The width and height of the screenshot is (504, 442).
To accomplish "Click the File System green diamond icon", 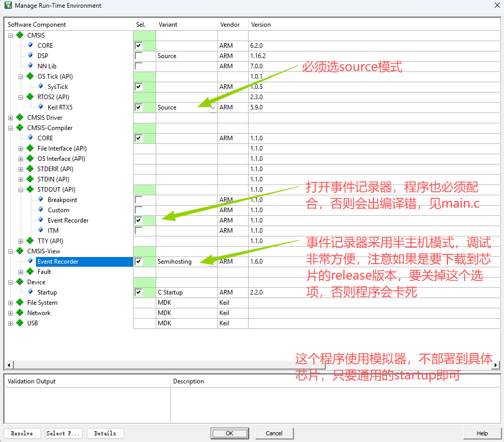I will [x=20, y=302].
